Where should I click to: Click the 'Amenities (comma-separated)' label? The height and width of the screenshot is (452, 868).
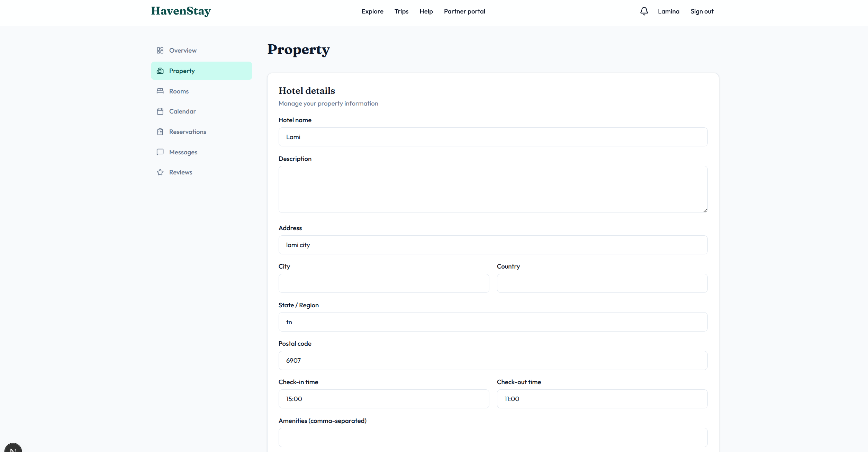(x=322, y=421)
